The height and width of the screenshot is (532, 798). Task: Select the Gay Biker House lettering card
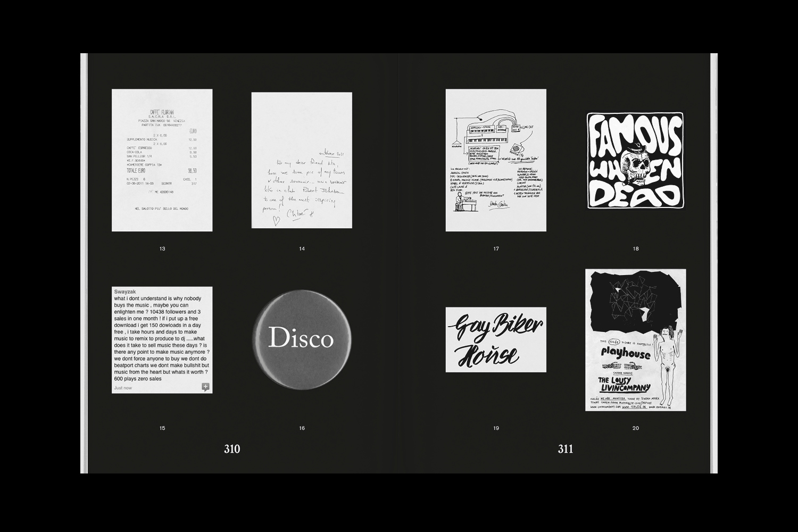[x=496, y=339]
